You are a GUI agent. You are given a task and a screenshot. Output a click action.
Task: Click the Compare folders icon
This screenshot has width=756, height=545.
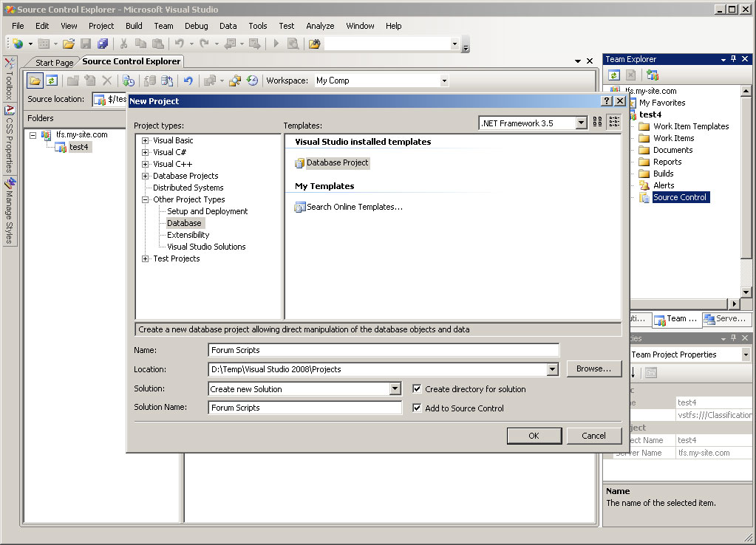tap(235, 80)
